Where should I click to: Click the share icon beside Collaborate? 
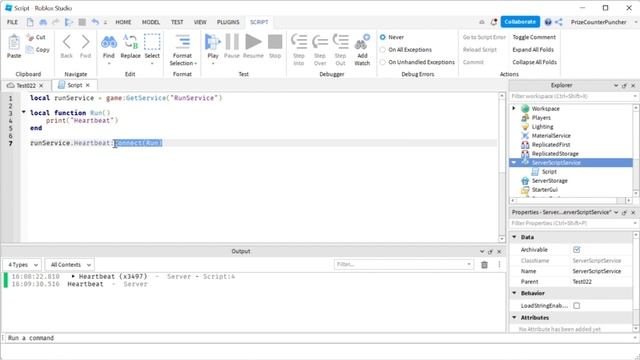coord(558,22)
